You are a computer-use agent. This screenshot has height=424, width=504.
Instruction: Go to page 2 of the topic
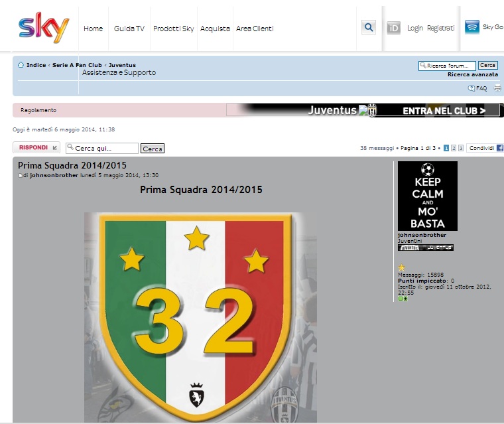[454, 148]
